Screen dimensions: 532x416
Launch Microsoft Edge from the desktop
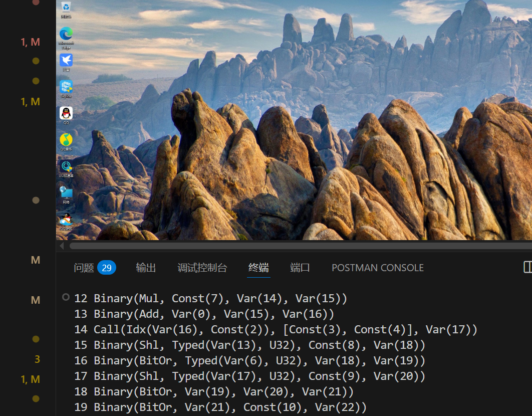[66, 34]
